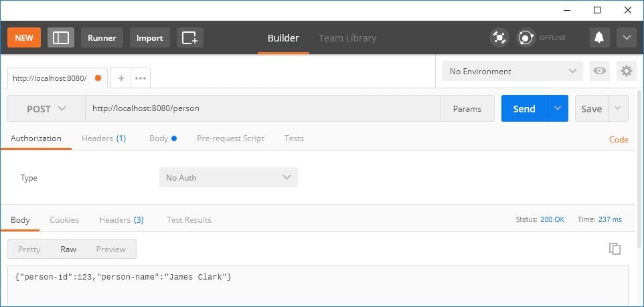The image size is (644, 307).
Task: Open the POST method dropdown
Action: click(46, 109)
